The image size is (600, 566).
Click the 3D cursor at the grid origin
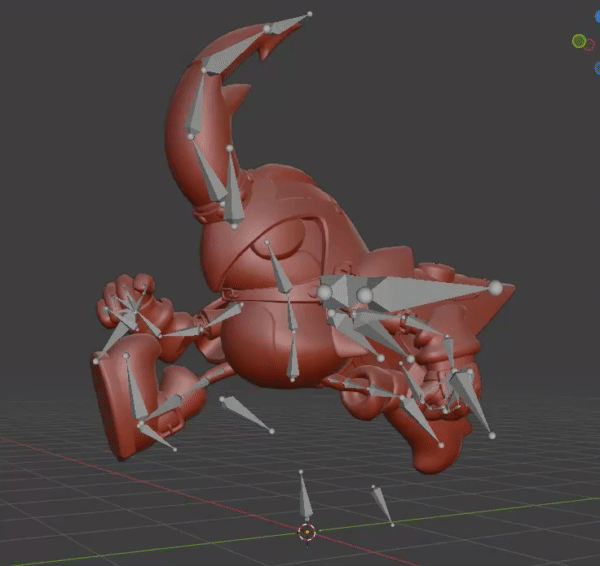pyautogui.click(x=307, y=532)
